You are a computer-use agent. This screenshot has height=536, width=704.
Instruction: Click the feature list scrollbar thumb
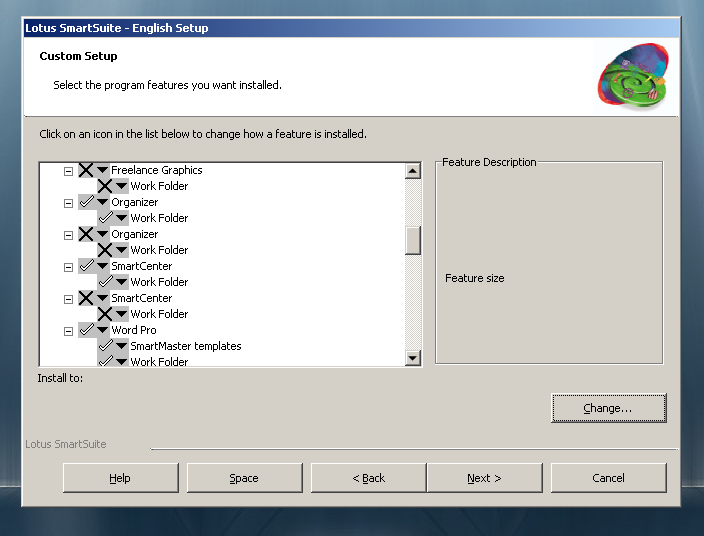(x=413, y=241)
